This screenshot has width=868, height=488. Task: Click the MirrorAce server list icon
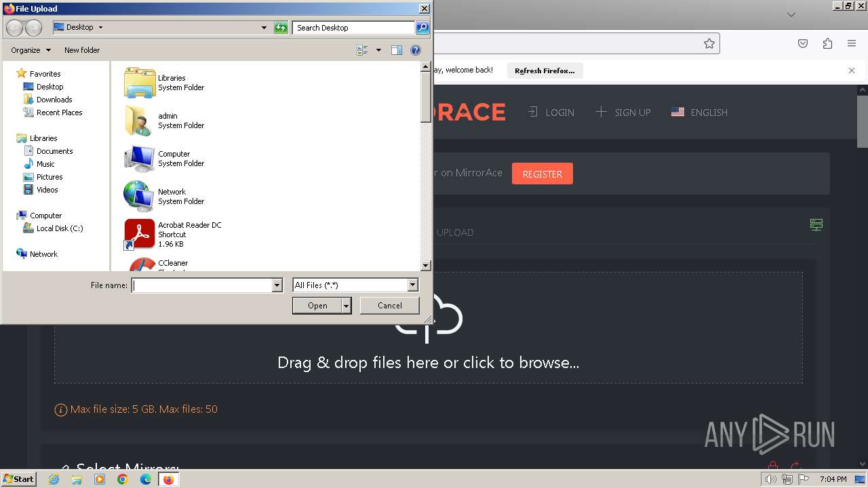pyautogui.click(x=816, y=224)
